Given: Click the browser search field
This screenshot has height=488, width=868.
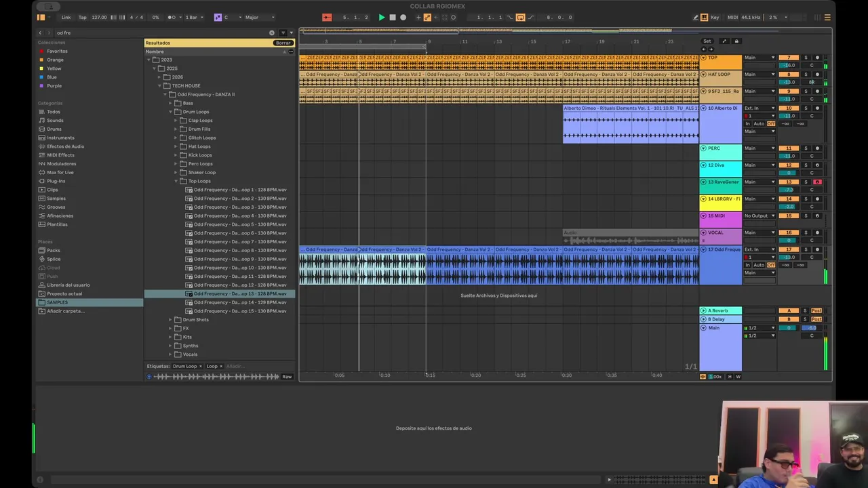Looking at the screenshot, I should [x=163, y=33].
